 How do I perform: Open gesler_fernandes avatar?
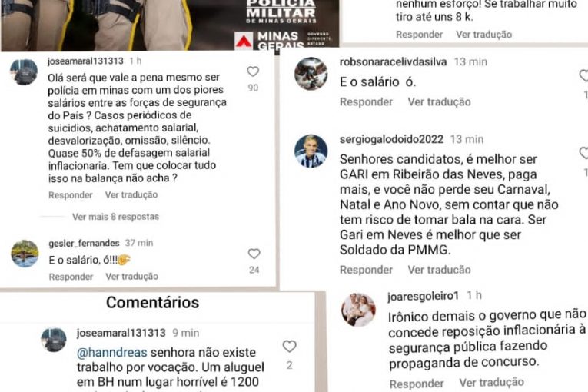(x=25, y=254)
